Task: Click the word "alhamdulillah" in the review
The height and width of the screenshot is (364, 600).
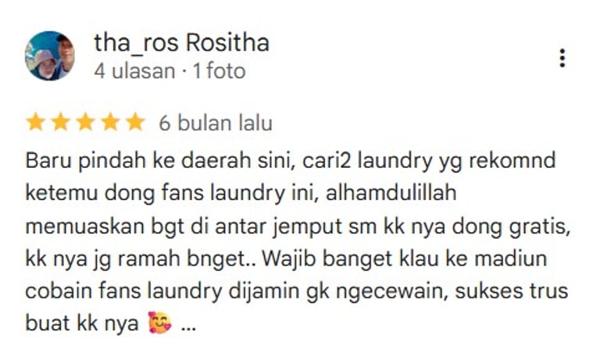Action: coord(391,192)
